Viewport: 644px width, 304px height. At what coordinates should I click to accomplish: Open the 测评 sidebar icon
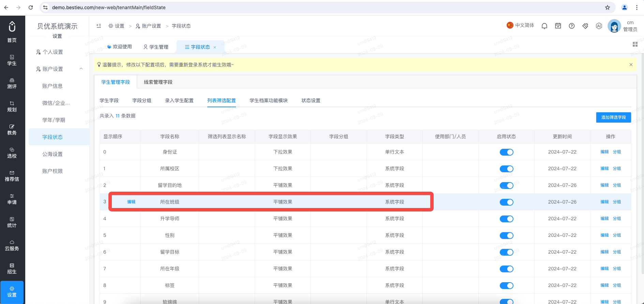coord(12,84)
